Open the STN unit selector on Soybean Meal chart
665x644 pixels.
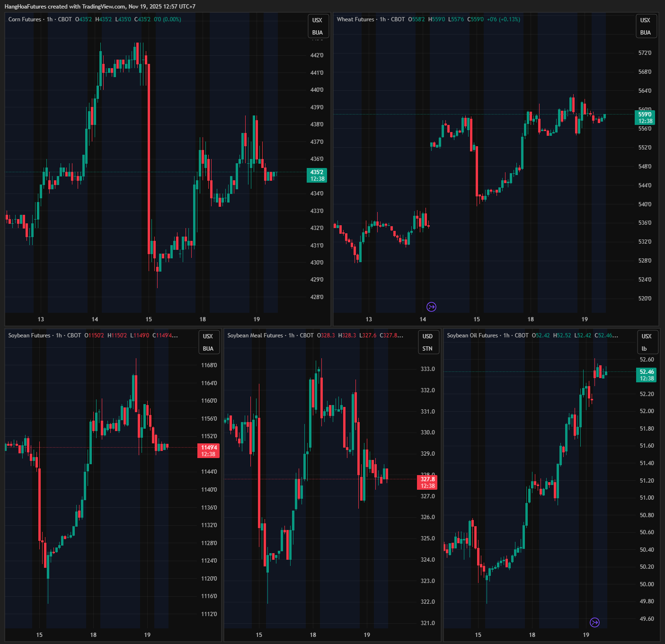tap(427, 349)
